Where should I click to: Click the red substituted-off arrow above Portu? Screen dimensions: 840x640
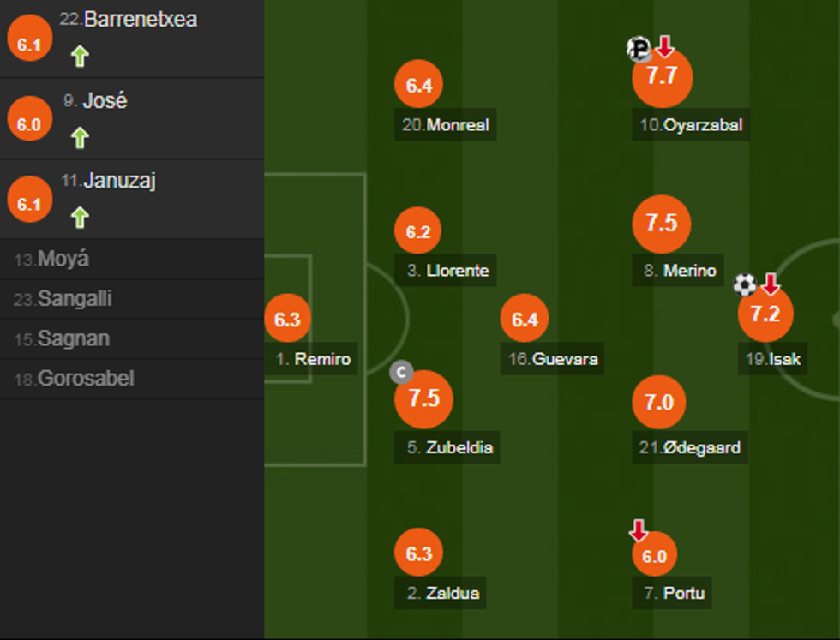(639, 531)
